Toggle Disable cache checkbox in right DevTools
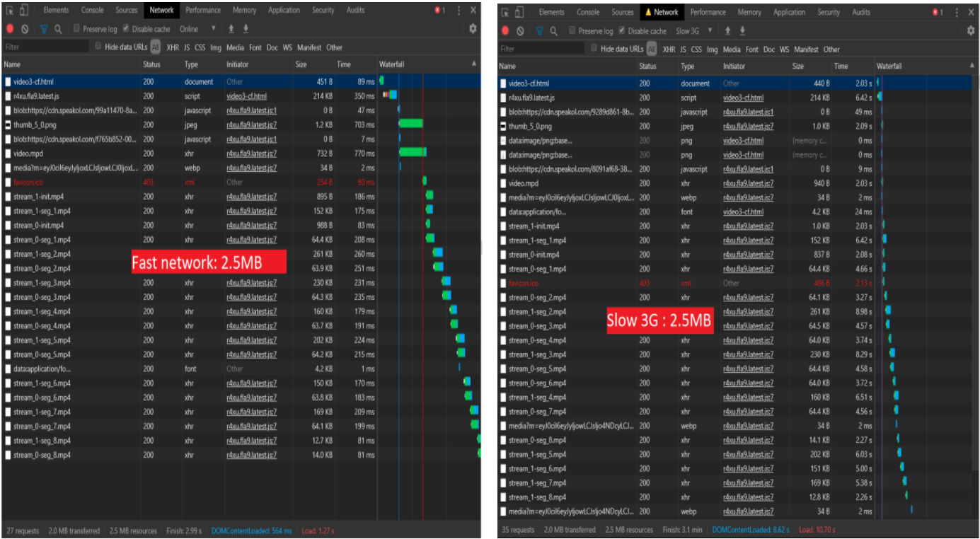The width and height of the screenshot is (980, 539). (621, 31)
